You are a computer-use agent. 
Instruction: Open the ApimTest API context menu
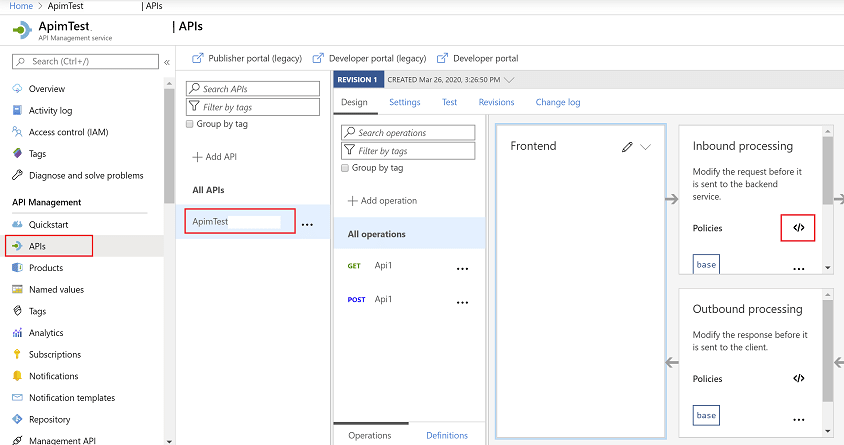307,224
